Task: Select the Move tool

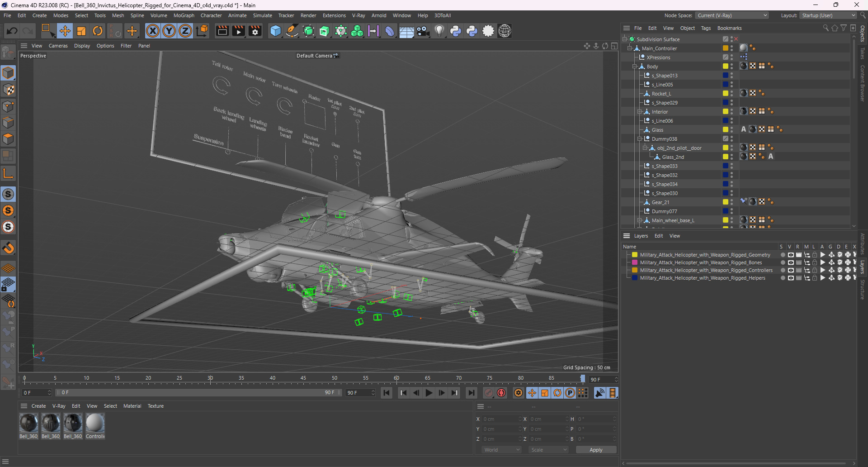Action: 65,31
